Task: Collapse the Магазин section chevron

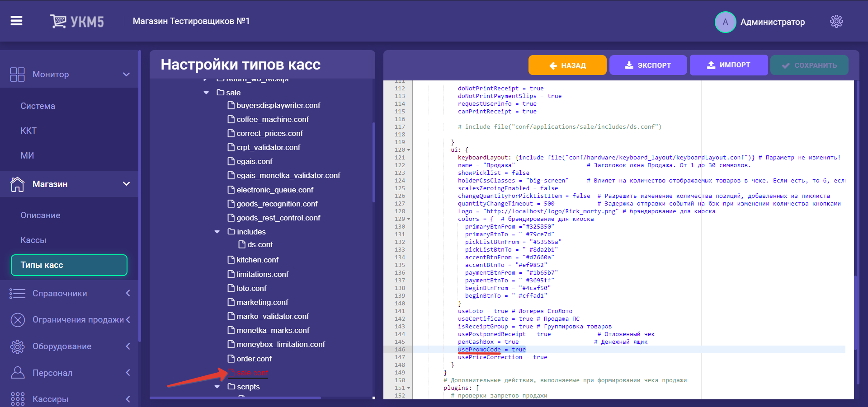Action: tap(127, 184)
